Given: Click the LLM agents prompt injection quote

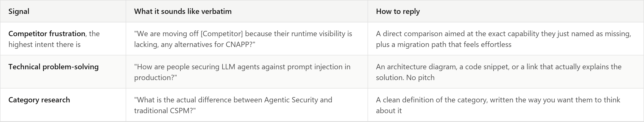Looking at the screenshot, I should (x=242, y=72).
